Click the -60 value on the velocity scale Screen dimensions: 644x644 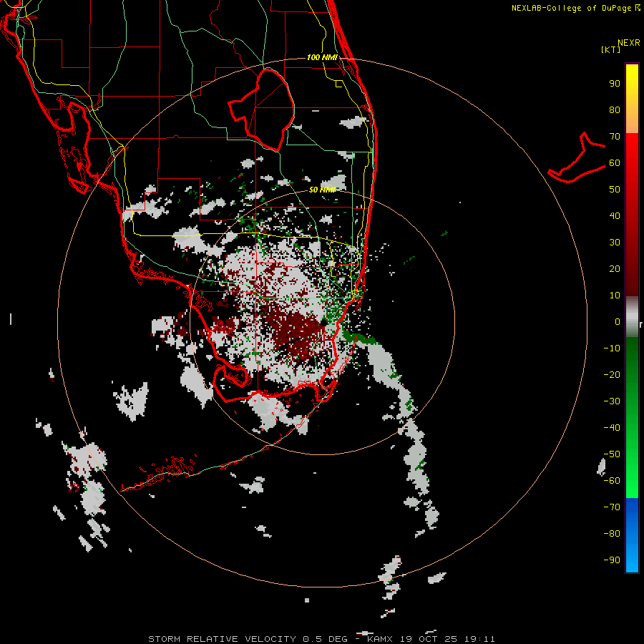612,481
